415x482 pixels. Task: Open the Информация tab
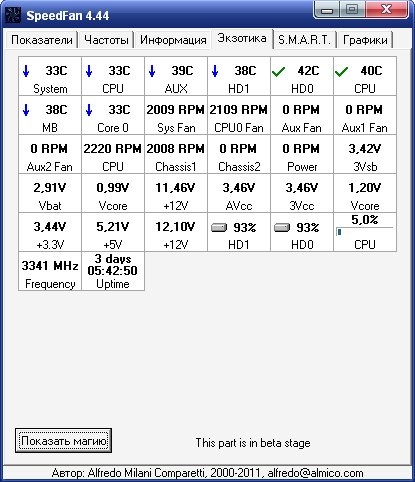(x=173, y=40)
